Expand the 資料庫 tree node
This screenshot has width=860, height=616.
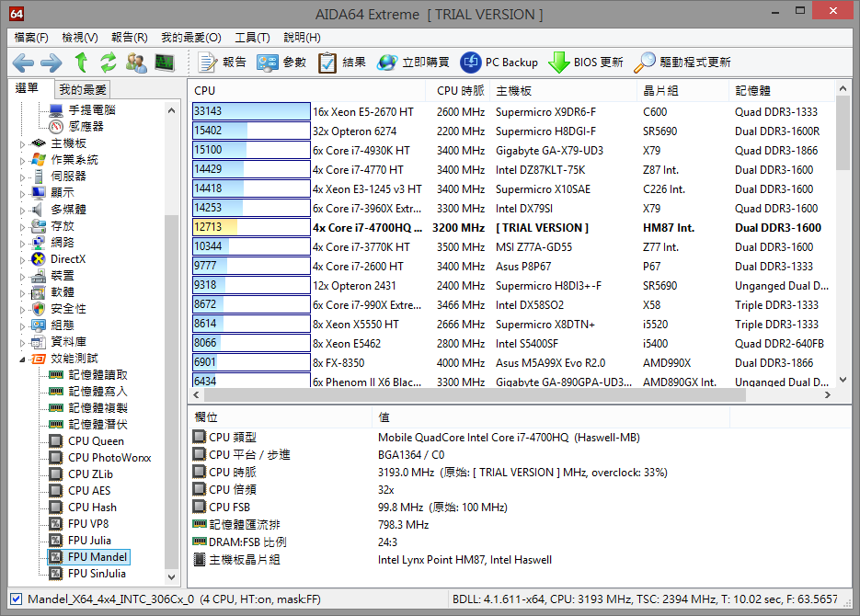click(22, 343)
